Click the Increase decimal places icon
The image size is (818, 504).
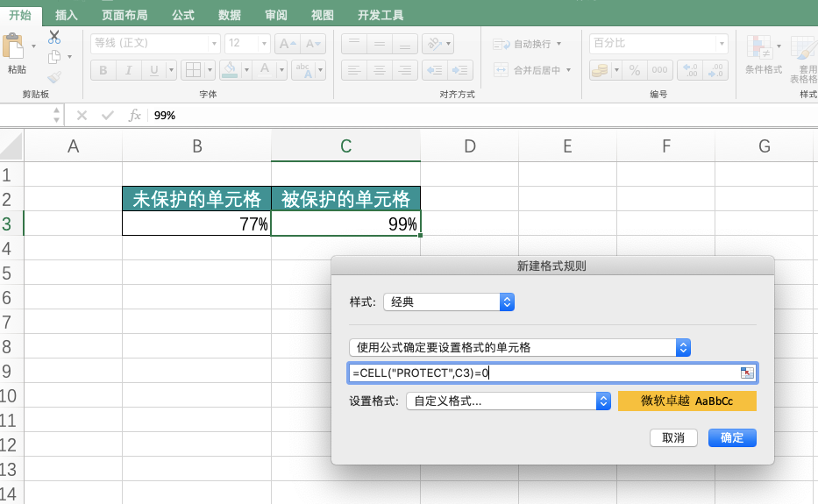(690, 70)
